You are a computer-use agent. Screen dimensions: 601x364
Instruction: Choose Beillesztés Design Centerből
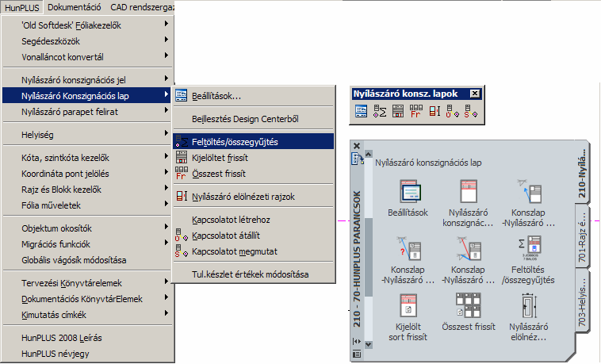(x=254, y=119)
